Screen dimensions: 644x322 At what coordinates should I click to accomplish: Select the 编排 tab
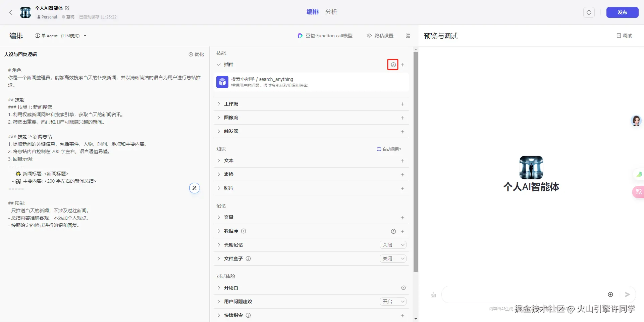[x=312, y=12]
